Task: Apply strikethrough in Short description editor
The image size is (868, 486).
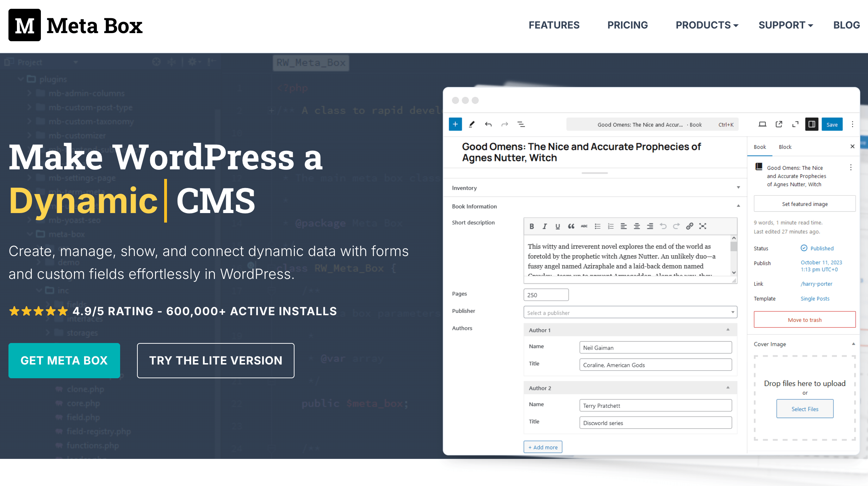Action: coord(584,226)
